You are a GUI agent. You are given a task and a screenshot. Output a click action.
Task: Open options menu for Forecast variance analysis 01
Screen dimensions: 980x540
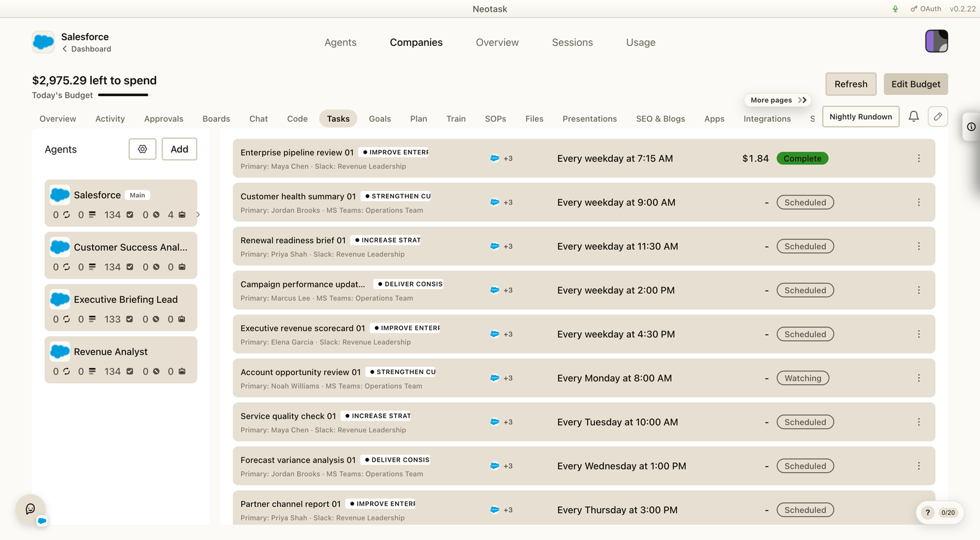click(919, 466)
